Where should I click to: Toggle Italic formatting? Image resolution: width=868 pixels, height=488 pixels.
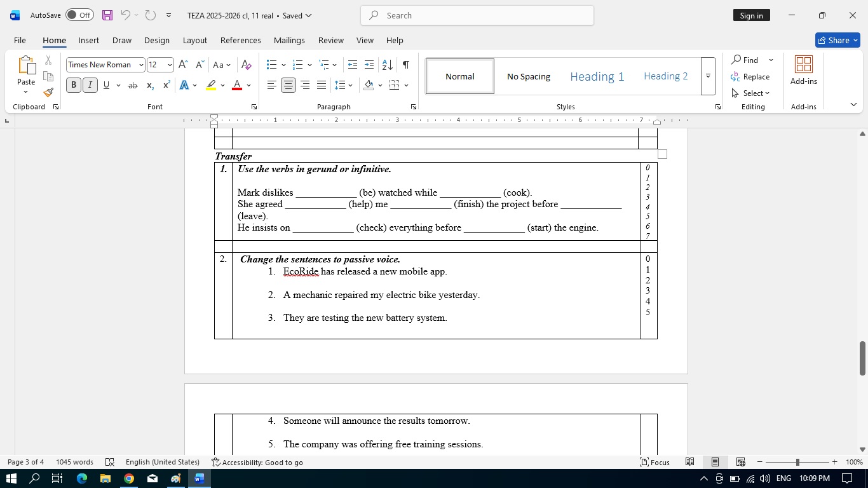click(90, 85)
